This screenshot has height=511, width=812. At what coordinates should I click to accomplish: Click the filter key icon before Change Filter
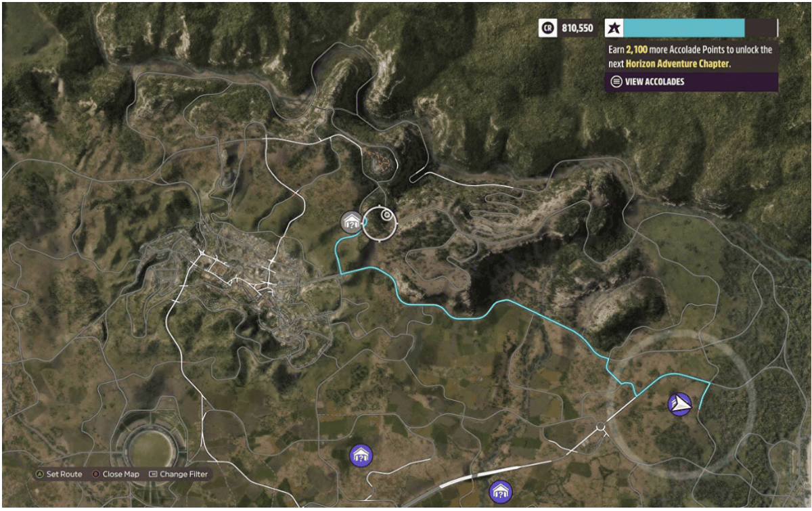click(153, 474)
